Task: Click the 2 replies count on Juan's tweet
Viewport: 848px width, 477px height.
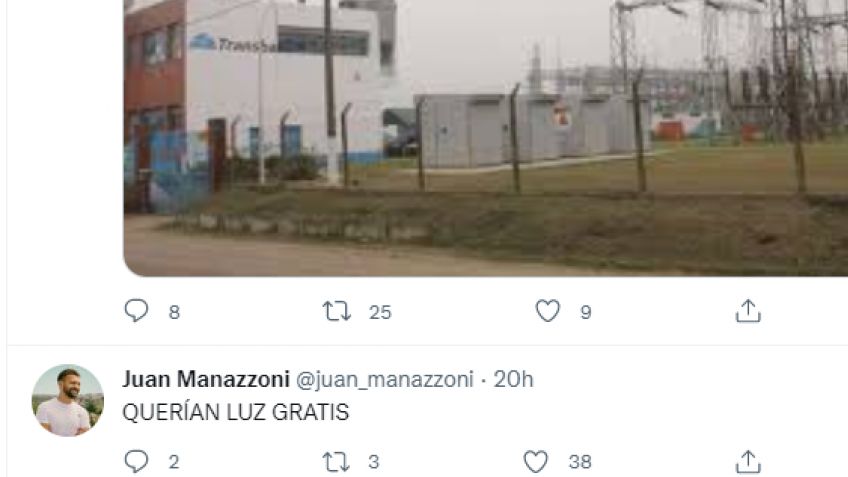Action: pyautogui.click(x=174, y=462)
